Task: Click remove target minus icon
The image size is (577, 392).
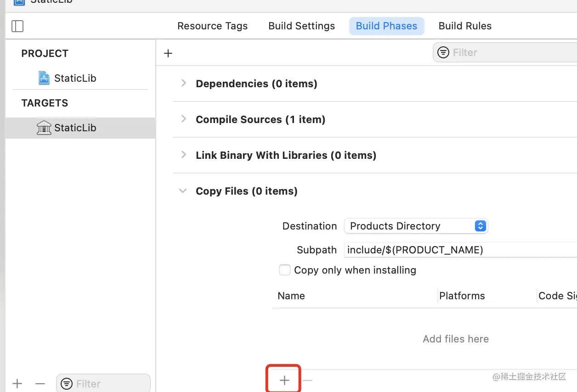Action: (40, 384)
